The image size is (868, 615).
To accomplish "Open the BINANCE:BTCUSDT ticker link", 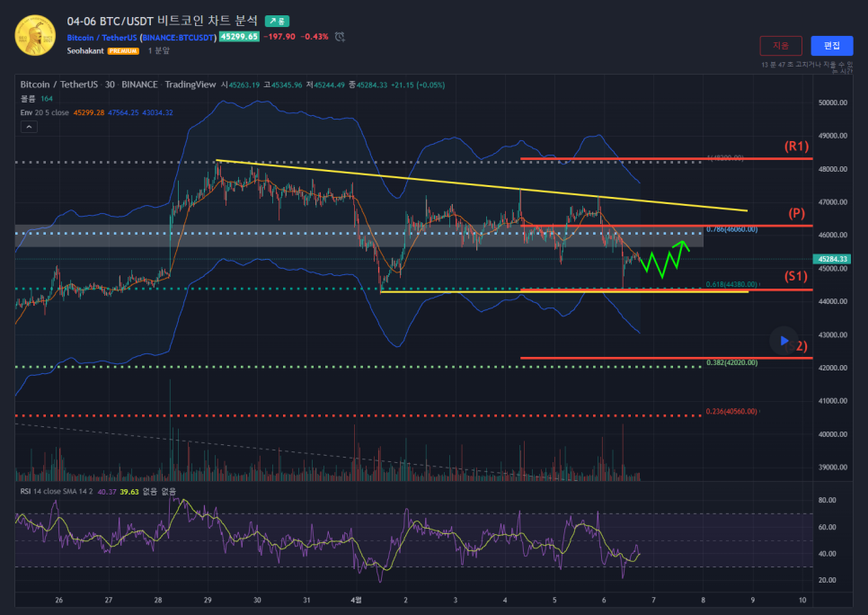I will (x=179, y=37).
